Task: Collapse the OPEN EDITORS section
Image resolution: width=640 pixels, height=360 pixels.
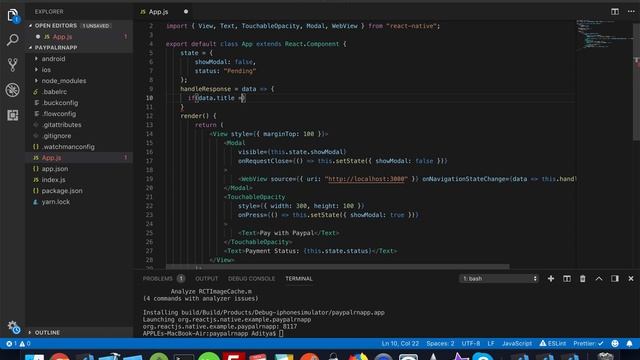Action: click(x=55, y=26)
